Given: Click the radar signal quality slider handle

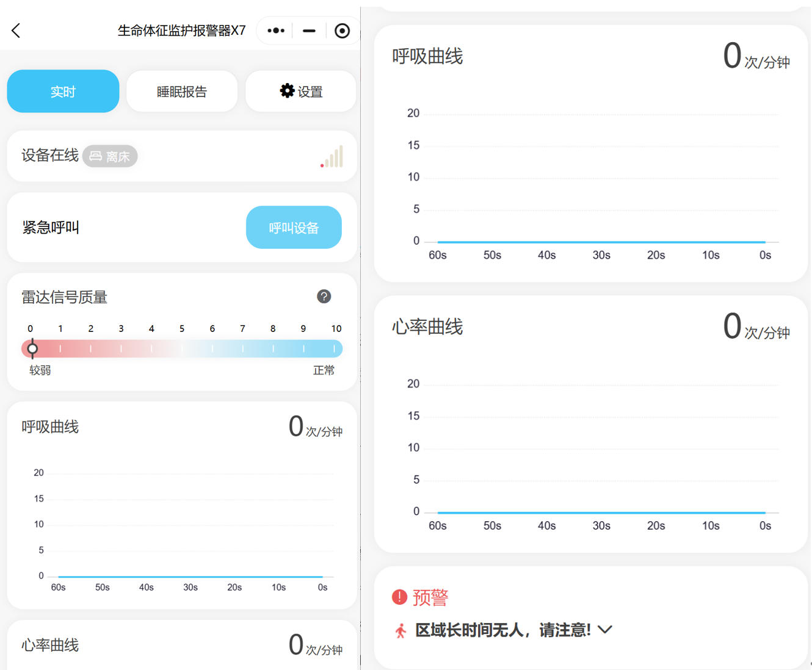Looking at the screenshot, I should (x=32, y=348).
